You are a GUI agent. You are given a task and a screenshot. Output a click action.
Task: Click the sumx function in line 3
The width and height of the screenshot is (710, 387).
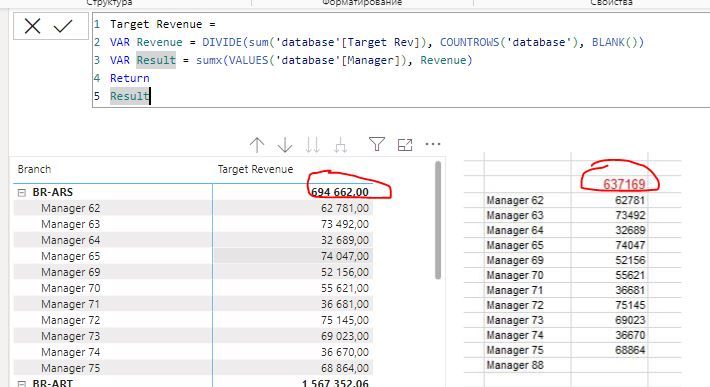coord(209,60)
